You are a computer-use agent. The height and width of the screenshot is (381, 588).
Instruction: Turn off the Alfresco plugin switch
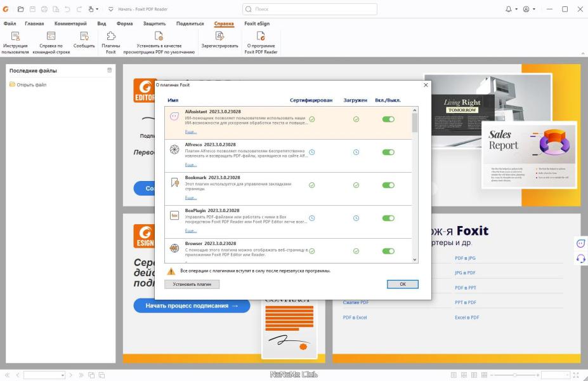[388, 152]
